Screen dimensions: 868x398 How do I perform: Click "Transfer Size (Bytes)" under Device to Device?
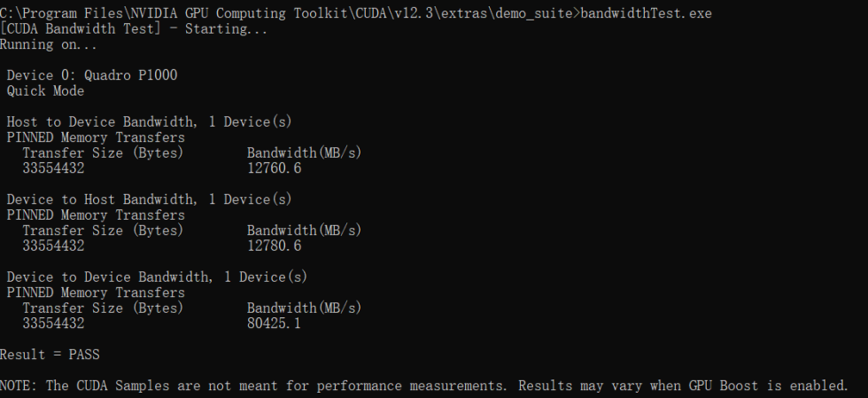tap(103, 308)
